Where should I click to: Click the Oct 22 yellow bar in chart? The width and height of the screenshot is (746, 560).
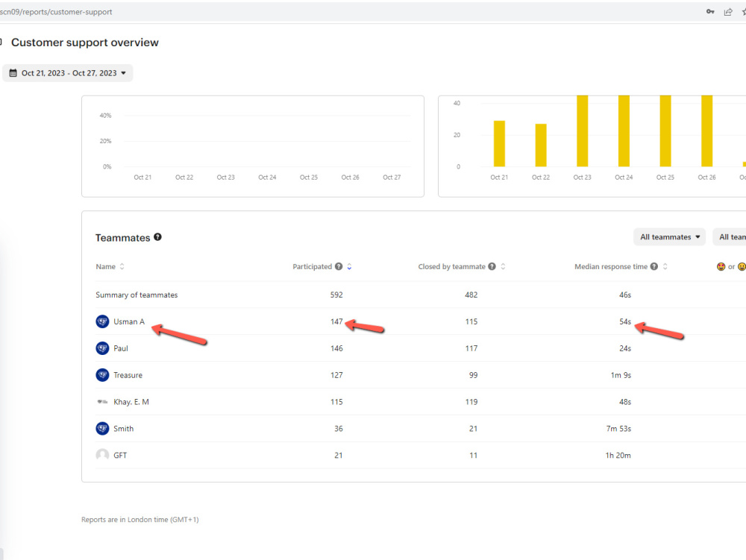pos(540,145)
